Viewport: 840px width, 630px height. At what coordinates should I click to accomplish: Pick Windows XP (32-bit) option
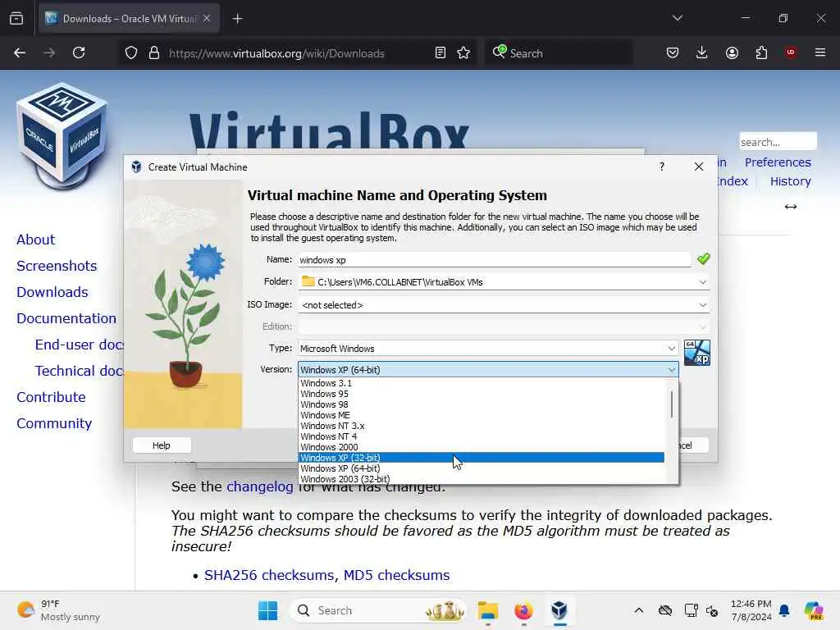coord(482,458)
